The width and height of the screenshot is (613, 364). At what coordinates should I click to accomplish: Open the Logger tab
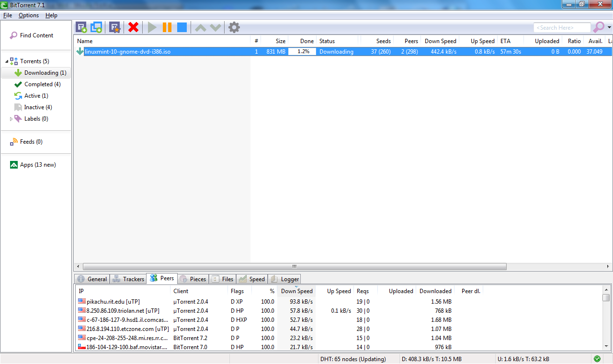tap(284, 279)
